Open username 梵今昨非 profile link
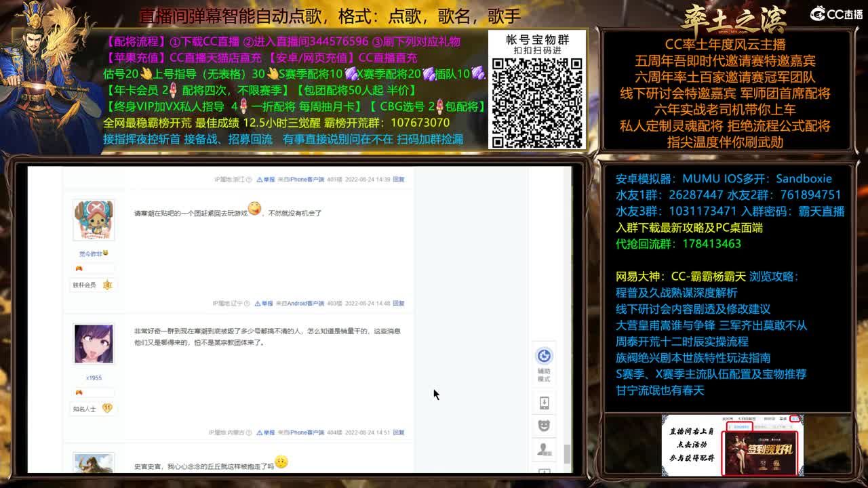 coord(94,253)
